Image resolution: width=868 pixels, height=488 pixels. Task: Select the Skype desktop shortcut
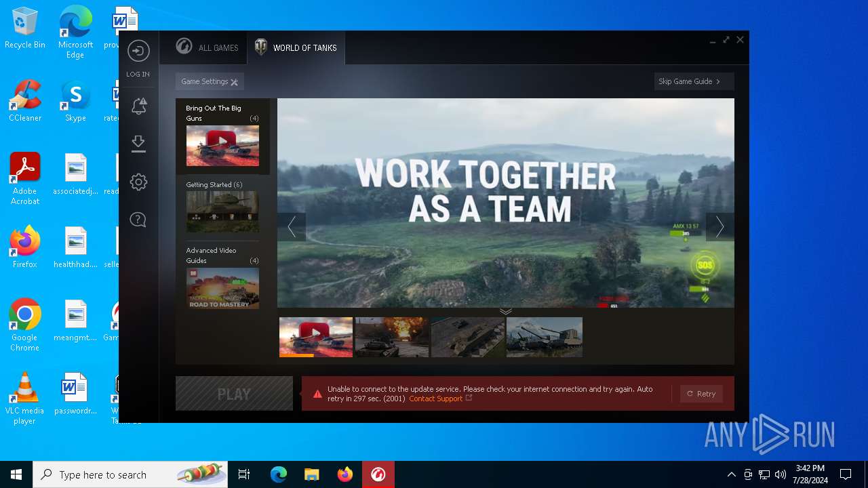click(75, 101)
